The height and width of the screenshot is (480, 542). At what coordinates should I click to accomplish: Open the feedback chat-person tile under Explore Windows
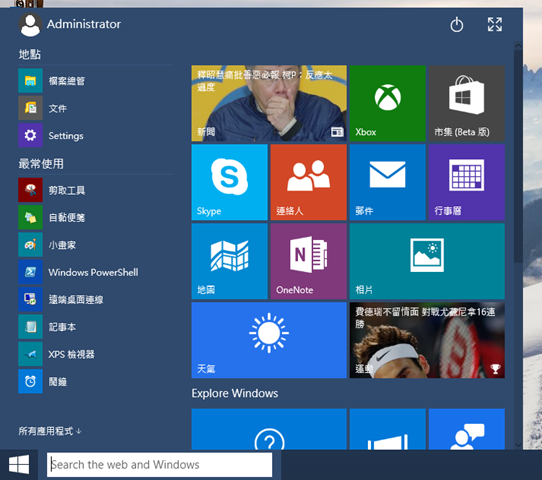[467, 429]
